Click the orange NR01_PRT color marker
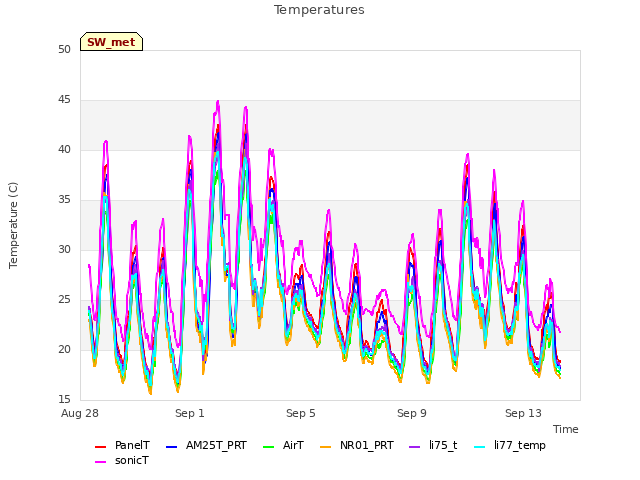 click(325, 447)
